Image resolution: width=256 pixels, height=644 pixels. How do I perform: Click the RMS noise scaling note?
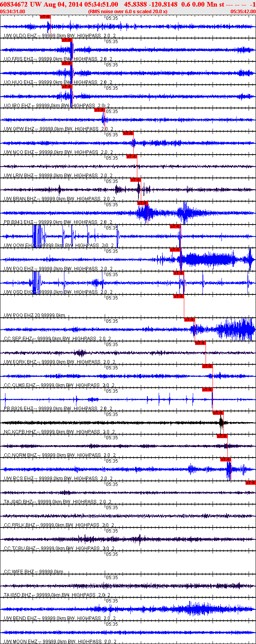point(128,12)
